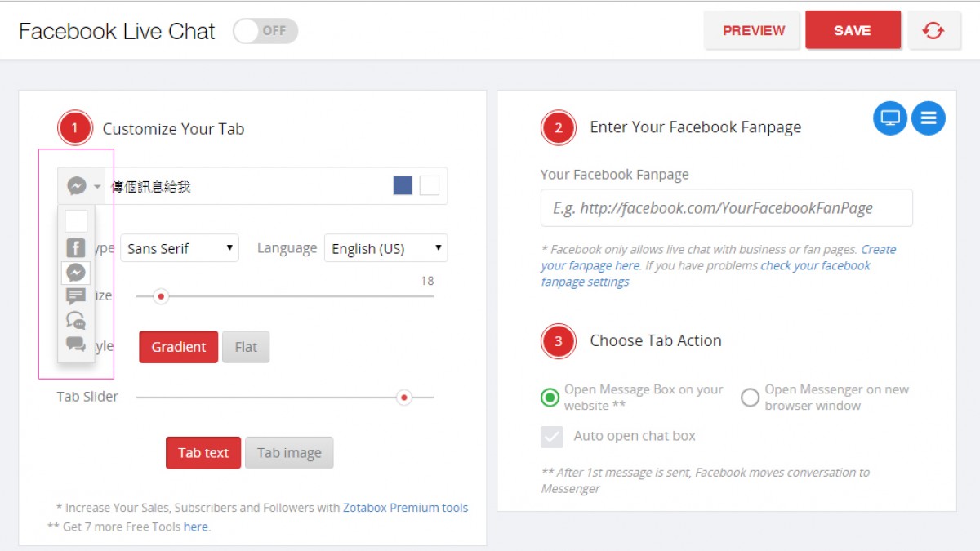The width and height of the screenshot is (980, 551).
Task: Toggle the 'Auto open chat box' checkbox
Action: 552,436
